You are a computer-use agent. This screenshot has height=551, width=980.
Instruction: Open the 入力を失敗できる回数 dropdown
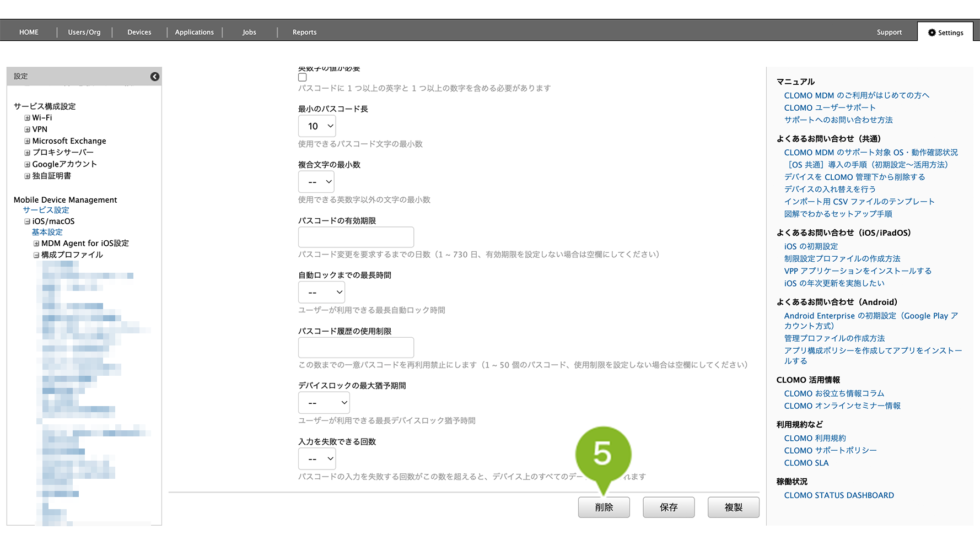(317, 459)
